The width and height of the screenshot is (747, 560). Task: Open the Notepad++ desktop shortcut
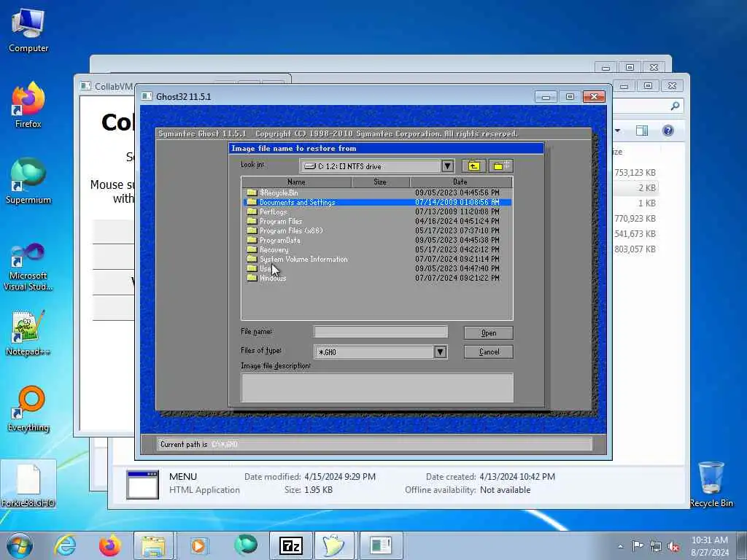(x=28, y=332)
